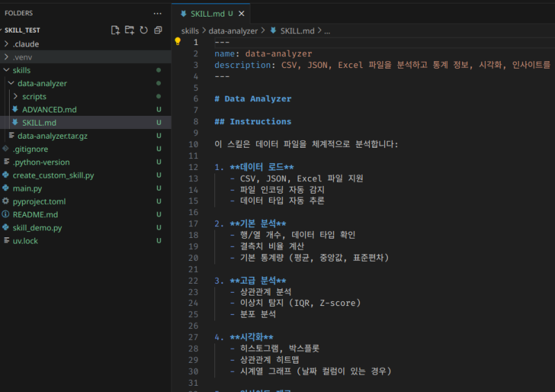
Task: Click the New Folder icon
Action: (x=130, y=30)
